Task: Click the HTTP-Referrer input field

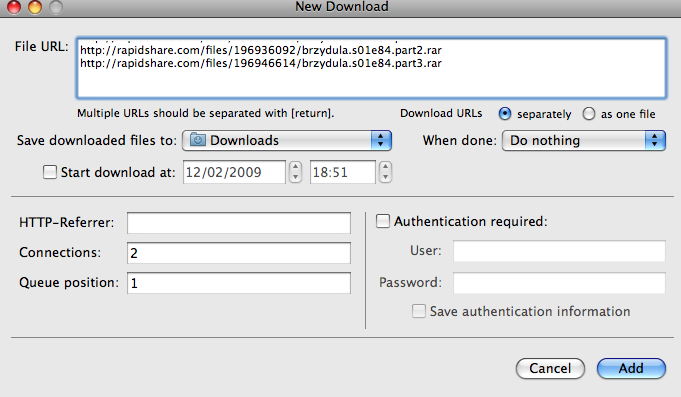Action: click(239, 223)
